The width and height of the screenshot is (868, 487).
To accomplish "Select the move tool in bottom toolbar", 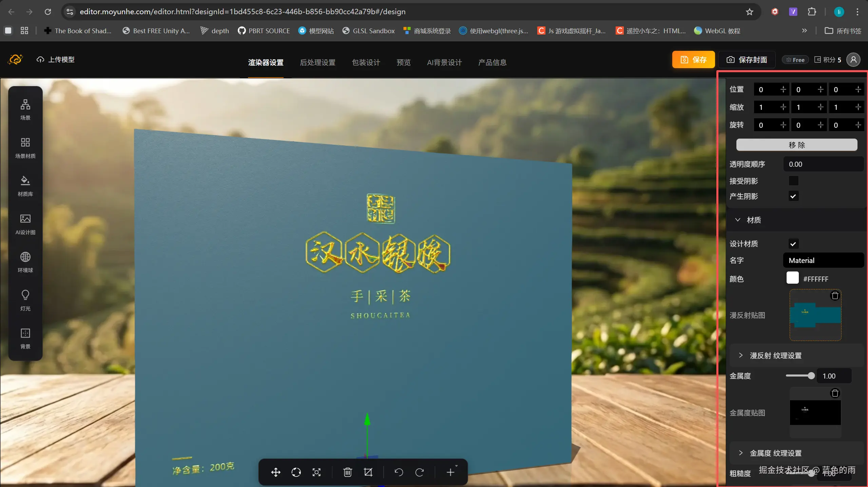I will tap(275, 472).
